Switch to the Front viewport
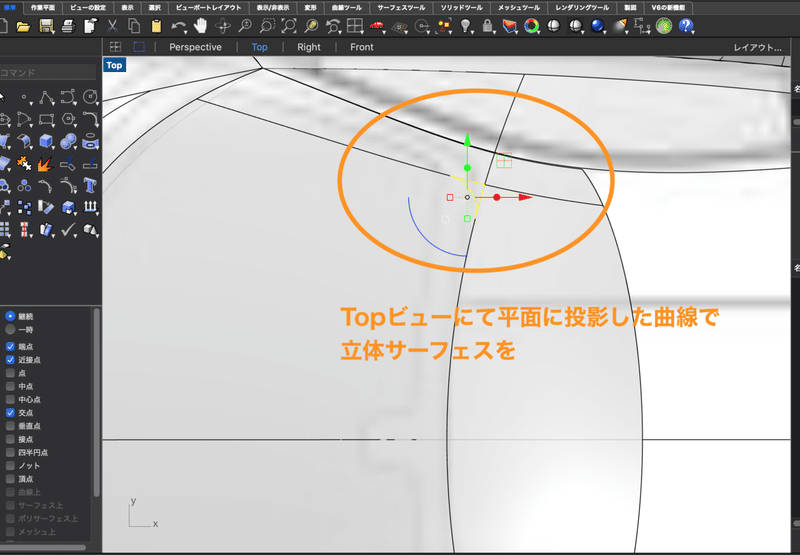The height and width of the screenshot is (555, 800). click(x=362, y=47)
